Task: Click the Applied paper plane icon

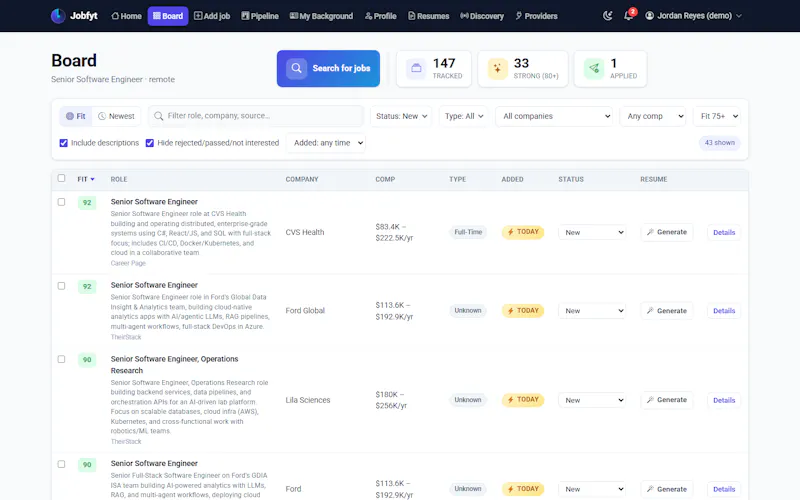Action: 594,68
